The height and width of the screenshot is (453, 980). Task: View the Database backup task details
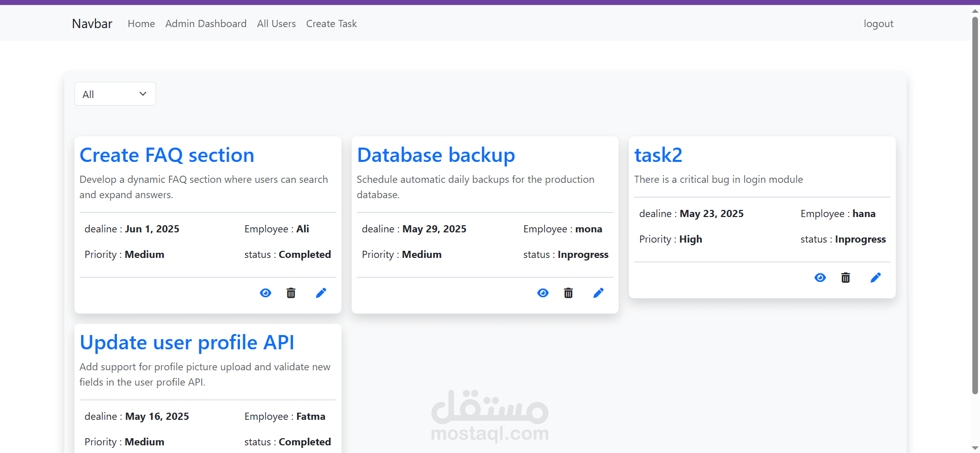coord(543,293)
